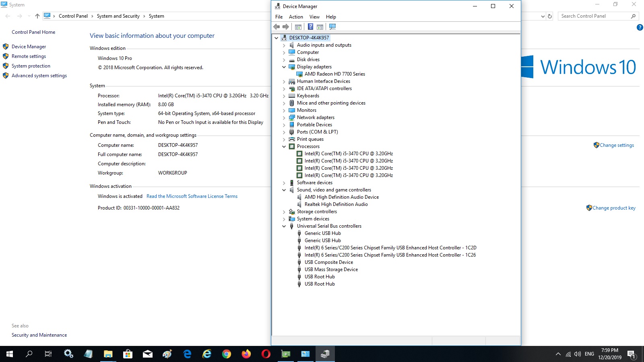Click the Change settings link

[617, 145]
